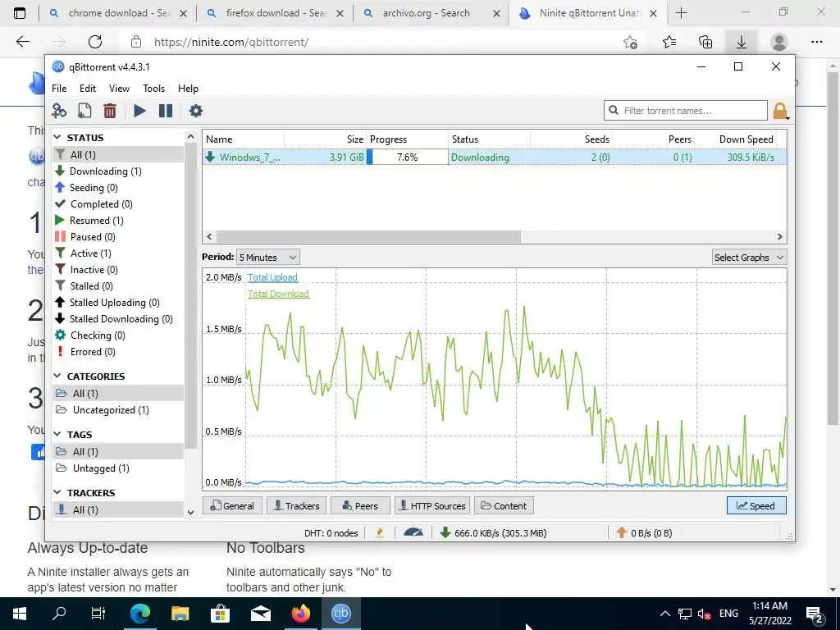Select All (1) under Trackers

point(118,510)
